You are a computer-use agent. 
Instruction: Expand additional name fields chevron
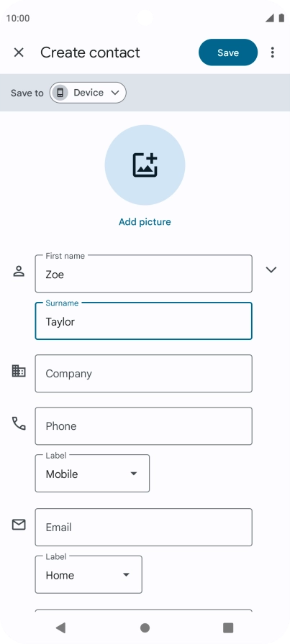[271, 270]
